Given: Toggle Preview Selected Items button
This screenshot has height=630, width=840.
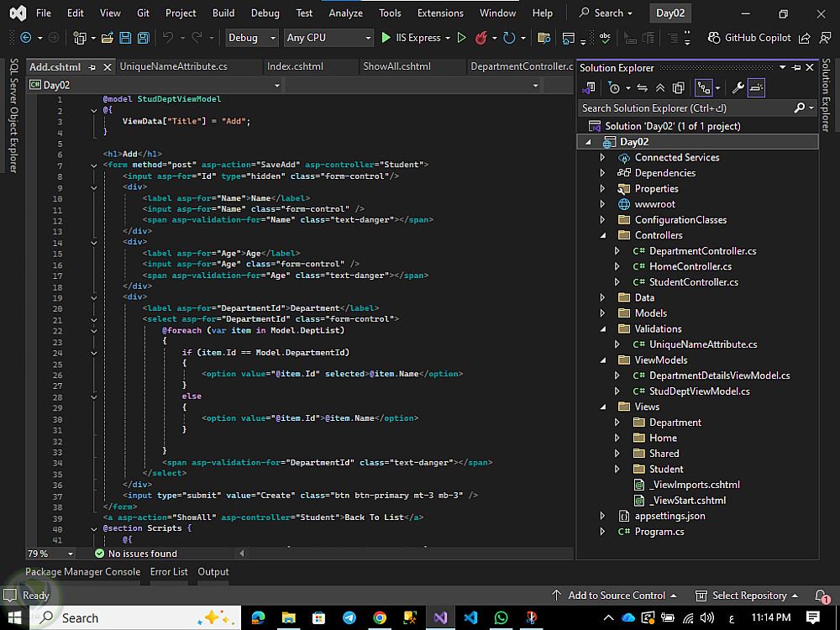Looking at the screenshot, I should [x=756, y=87].
